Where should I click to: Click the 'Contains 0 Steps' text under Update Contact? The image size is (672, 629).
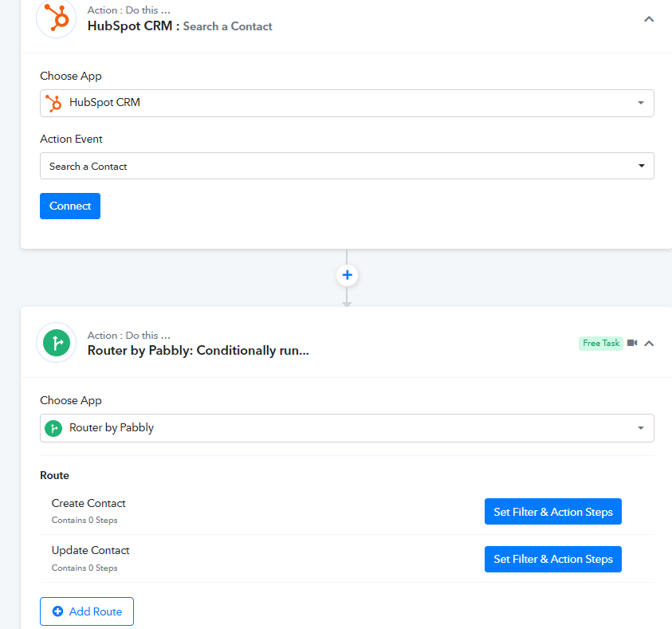coord(84,568)
